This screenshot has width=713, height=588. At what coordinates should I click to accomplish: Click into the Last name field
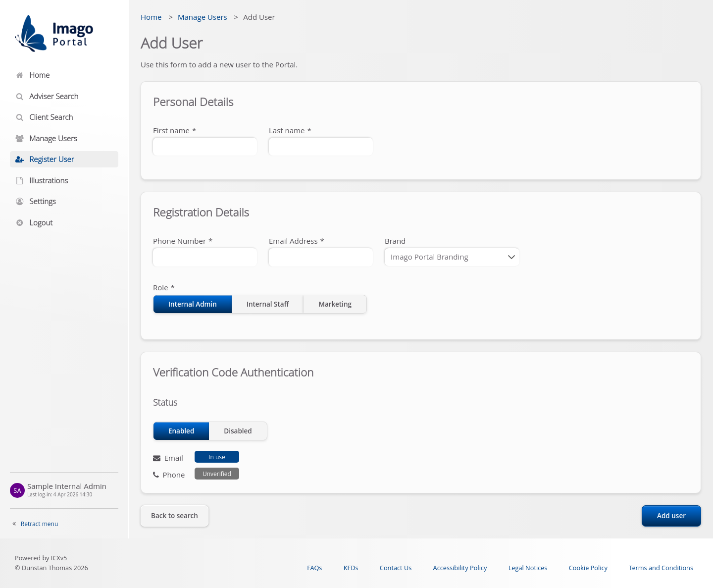point(321,147)
